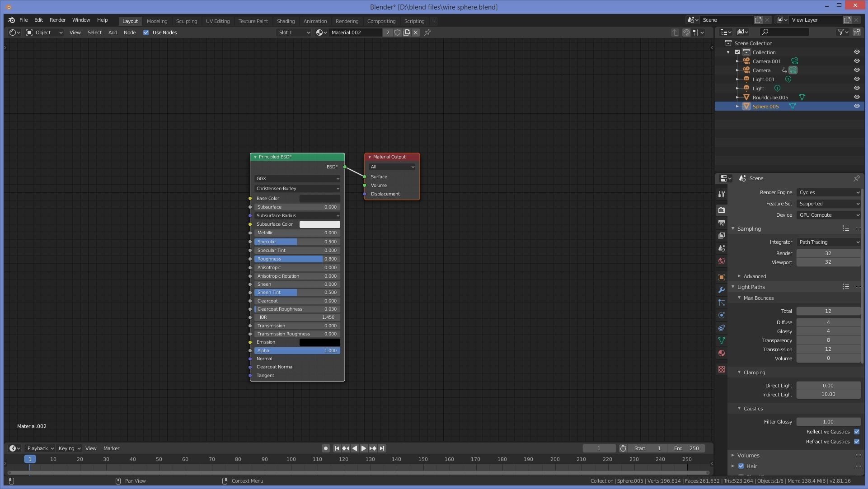Viewport: 868px width, 489px height.
Task: Open the World properties globe icon
Action: click(722, 261)
